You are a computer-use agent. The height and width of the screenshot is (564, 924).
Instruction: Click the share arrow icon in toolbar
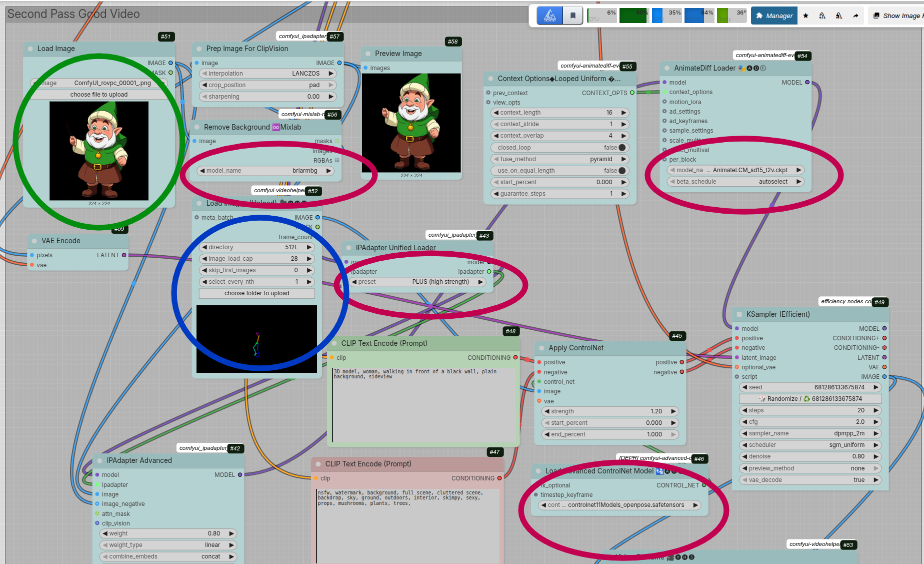[x=855, y=16]
